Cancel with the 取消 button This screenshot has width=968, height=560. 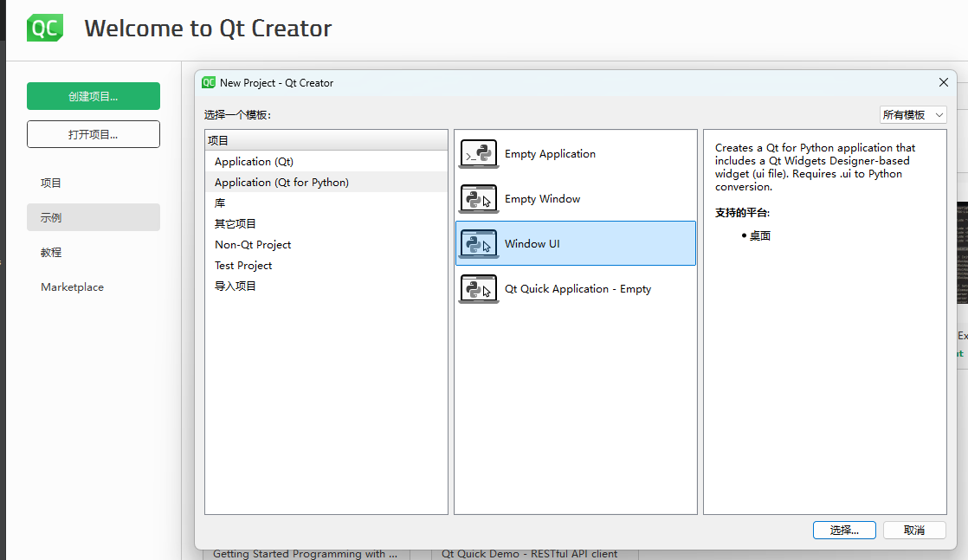click(914, 530)
